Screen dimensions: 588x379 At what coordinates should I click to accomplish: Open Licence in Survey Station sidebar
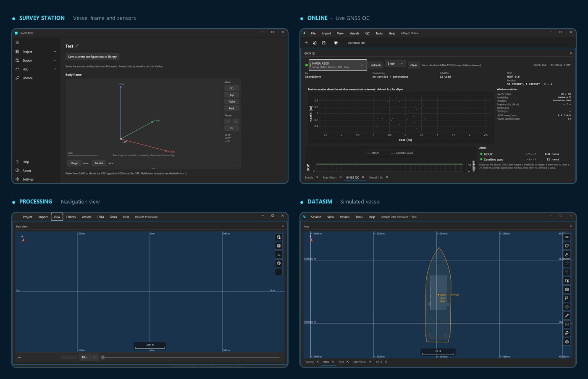pos(36,78)
